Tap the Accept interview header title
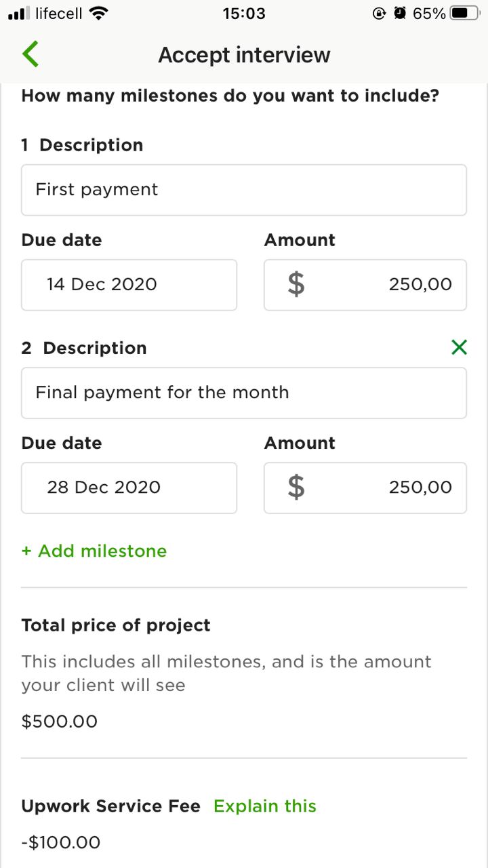 point(244,55)
